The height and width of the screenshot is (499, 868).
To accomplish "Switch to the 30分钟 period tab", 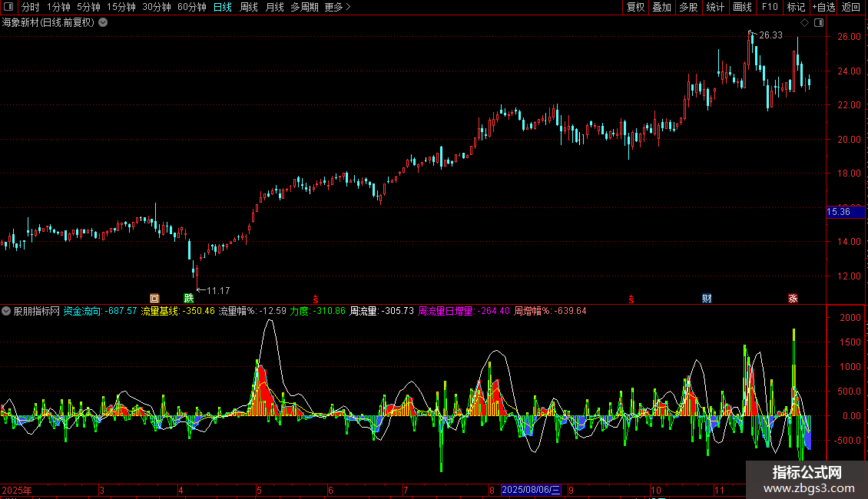I will pos(157,7).
